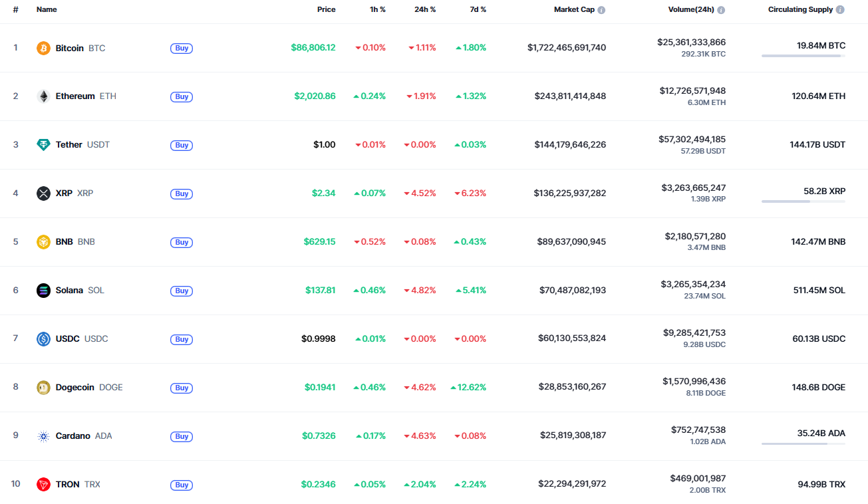The height and width of the screenshot is (504, 868).
Task: Click the BNB logo icon
Action: coord(43,242)
